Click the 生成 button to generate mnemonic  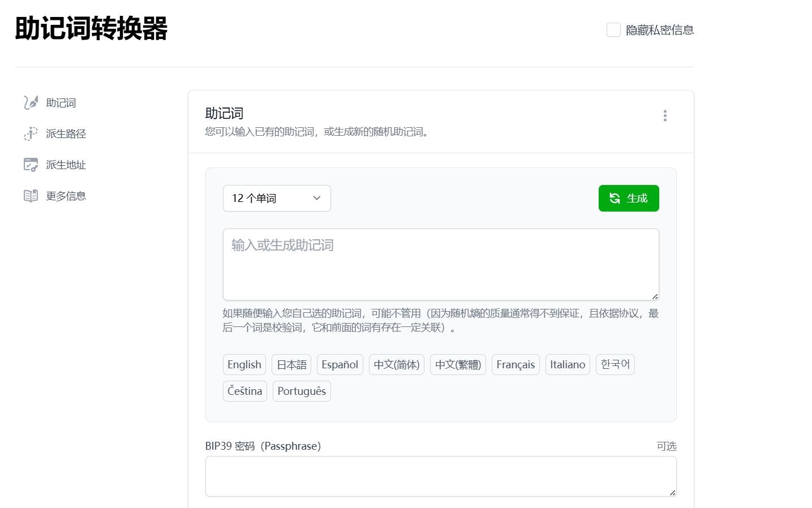[629, 198]
